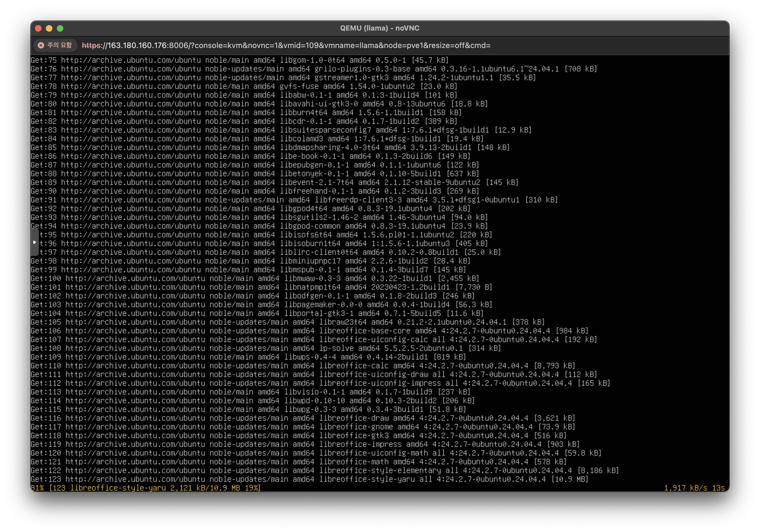Image resolution: width=760 pixels, height=532 pixels.
Task: Click the Get:83 libsuitesparseconfig7 line
Action: coord(281,130)
